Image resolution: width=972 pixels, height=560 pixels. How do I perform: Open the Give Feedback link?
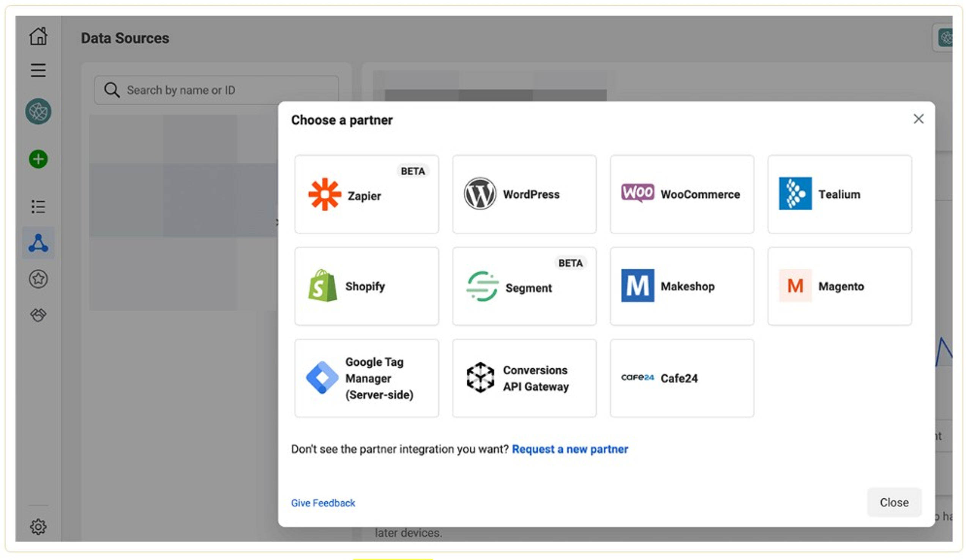click(323, 503)
